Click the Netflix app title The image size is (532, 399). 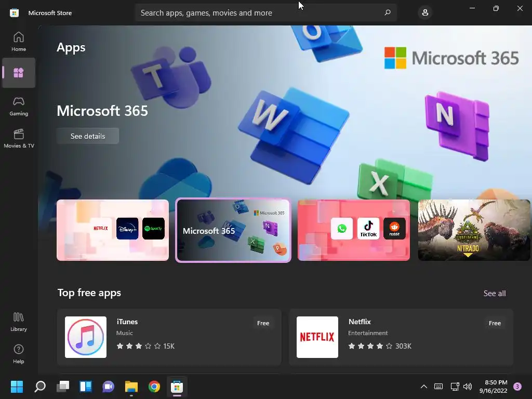pos(360,322)
